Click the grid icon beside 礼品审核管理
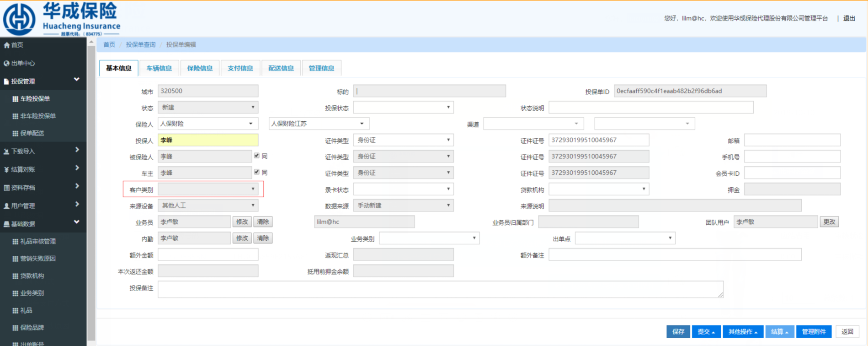 15,241
